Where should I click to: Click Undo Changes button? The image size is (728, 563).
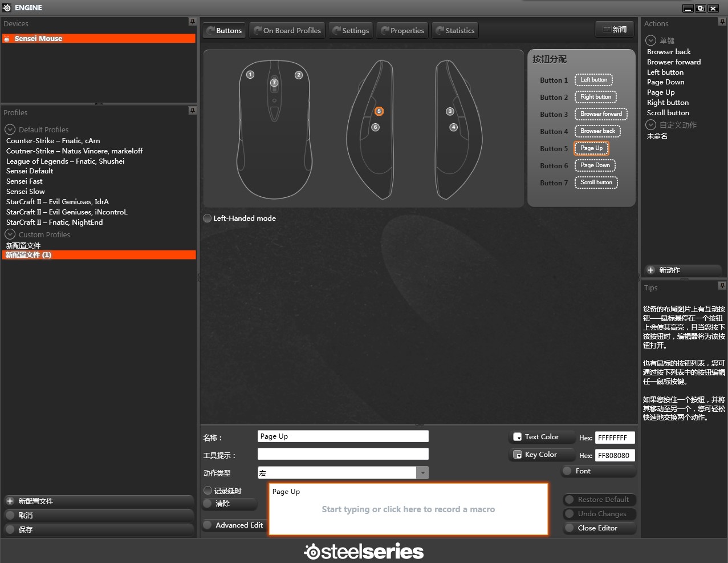click(599, 513)
